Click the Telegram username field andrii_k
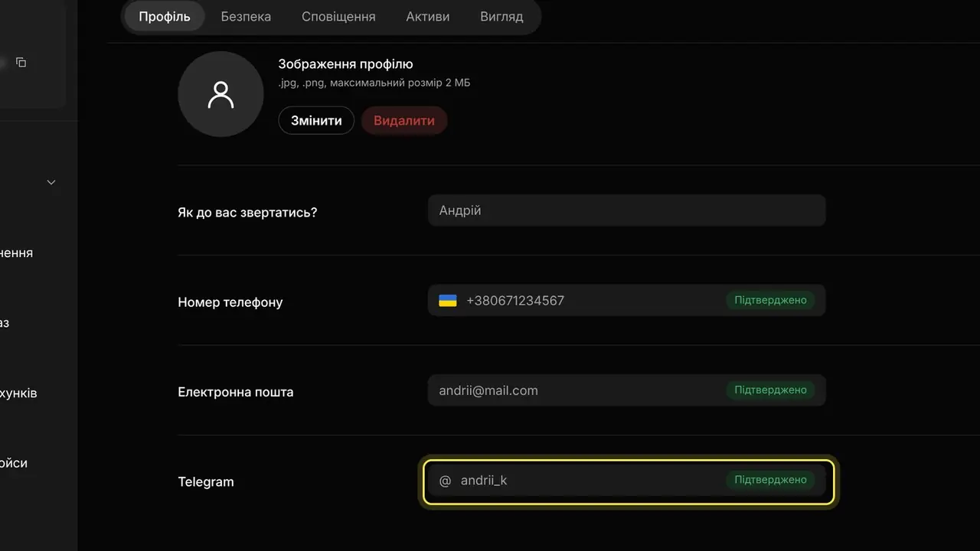980x551 pixels. point(626,481)
